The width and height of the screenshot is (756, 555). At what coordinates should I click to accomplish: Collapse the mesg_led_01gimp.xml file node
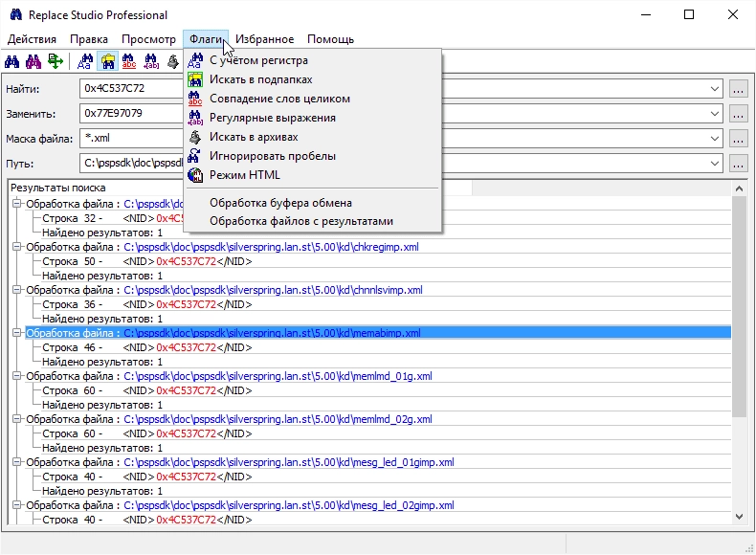pyautogui.click(x=17, y=462)
